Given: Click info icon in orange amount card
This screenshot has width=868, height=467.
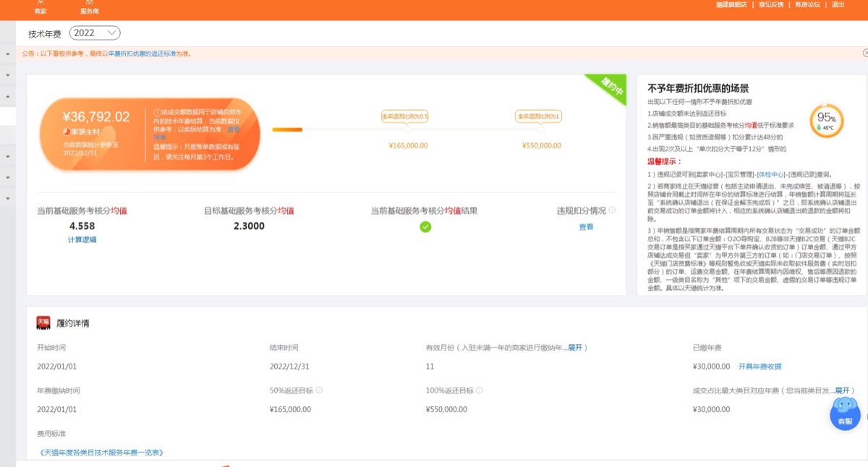Looking at the screenshot, I should [157, 113].
